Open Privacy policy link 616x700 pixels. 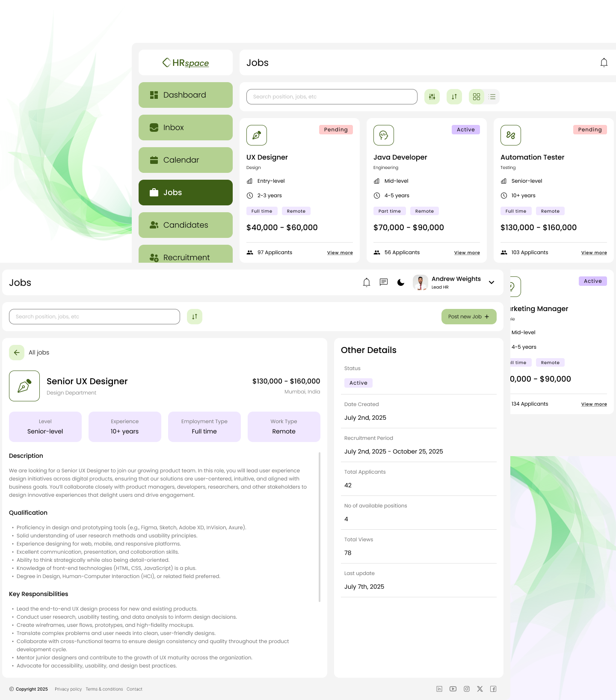(68, 689)
